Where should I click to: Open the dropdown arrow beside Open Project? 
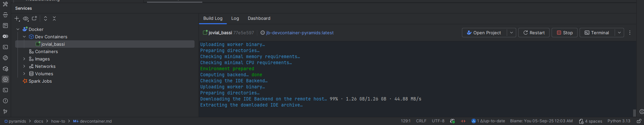tap(511, 33)
